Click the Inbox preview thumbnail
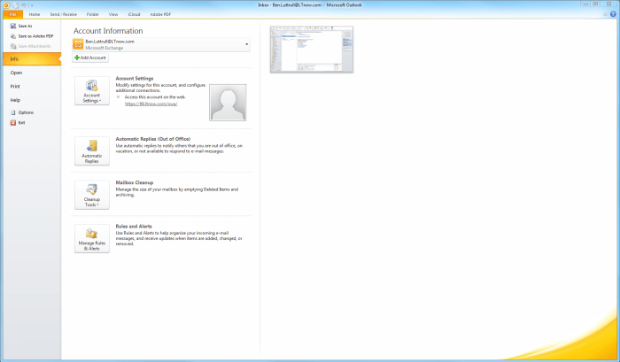This screenshot has height=362, width=620. (312, 49)
